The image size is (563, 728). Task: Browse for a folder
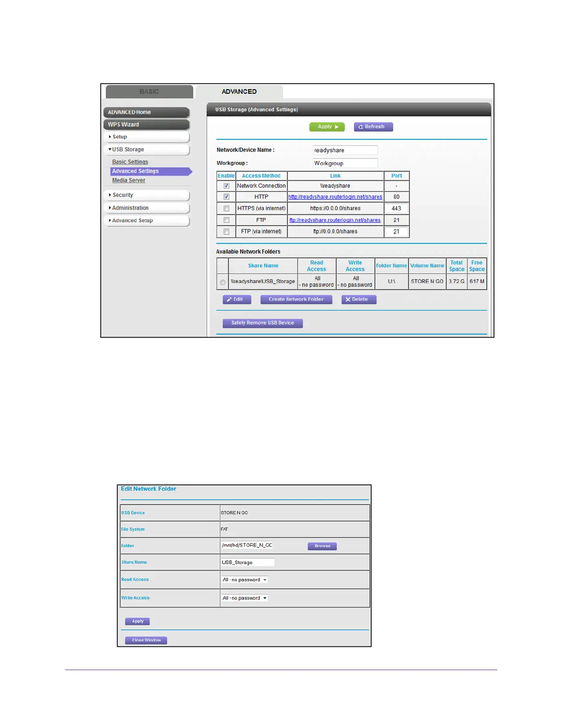[x=322, y=546]
